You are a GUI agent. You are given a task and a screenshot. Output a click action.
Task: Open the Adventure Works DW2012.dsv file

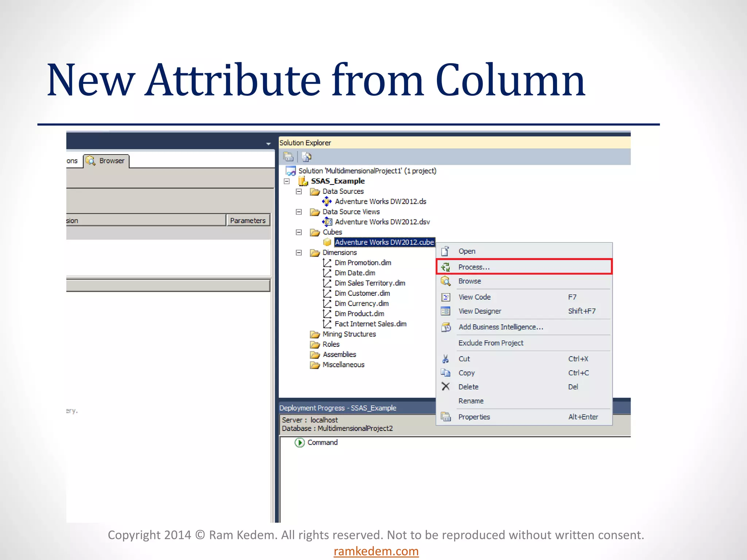tap(382, 222)
